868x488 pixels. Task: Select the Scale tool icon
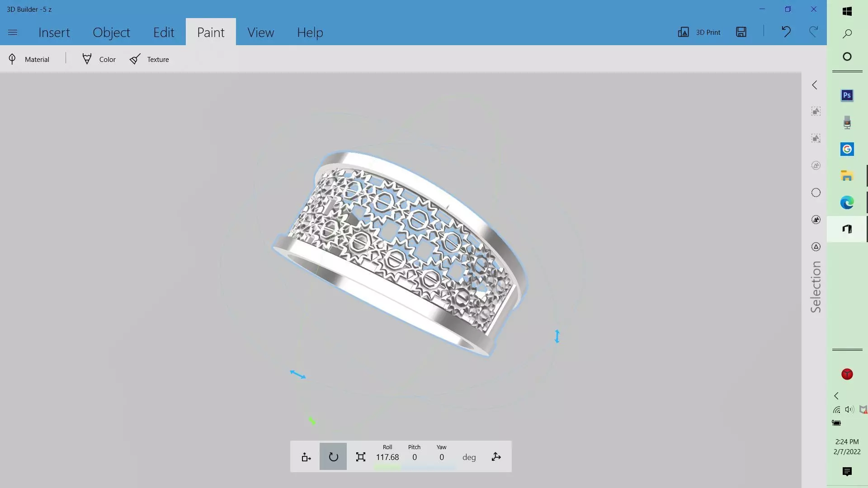point(360,457)
